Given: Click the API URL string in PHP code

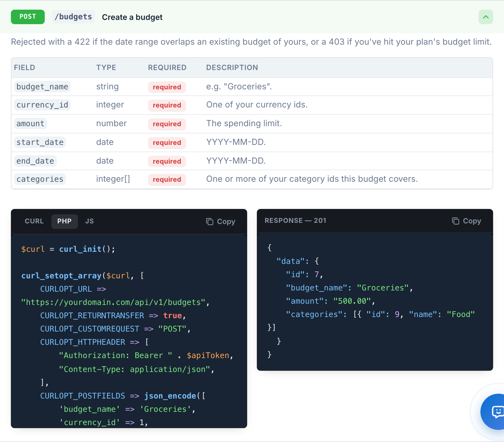Looking at the screenshot, I should pos(113,302).
